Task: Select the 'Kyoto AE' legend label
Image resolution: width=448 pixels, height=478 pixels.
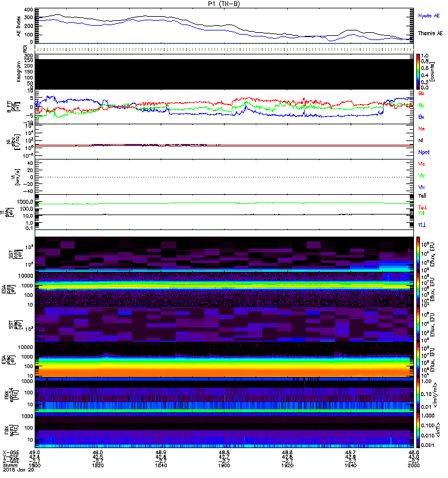Action: point(429,16)
